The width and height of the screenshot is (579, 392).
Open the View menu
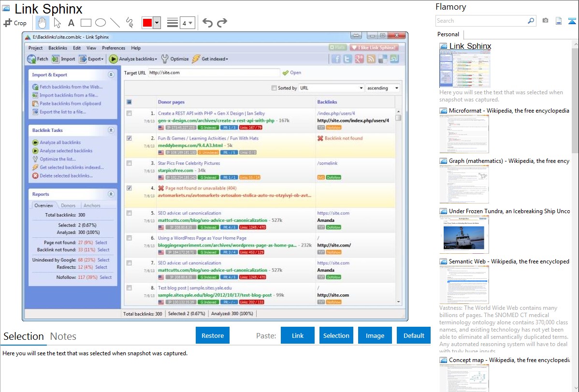point(91,48)
